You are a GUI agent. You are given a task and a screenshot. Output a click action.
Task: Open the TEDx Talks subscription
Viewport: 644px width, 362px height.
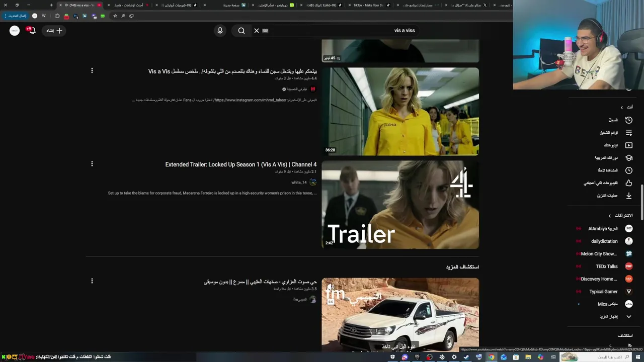coord(604,266)
